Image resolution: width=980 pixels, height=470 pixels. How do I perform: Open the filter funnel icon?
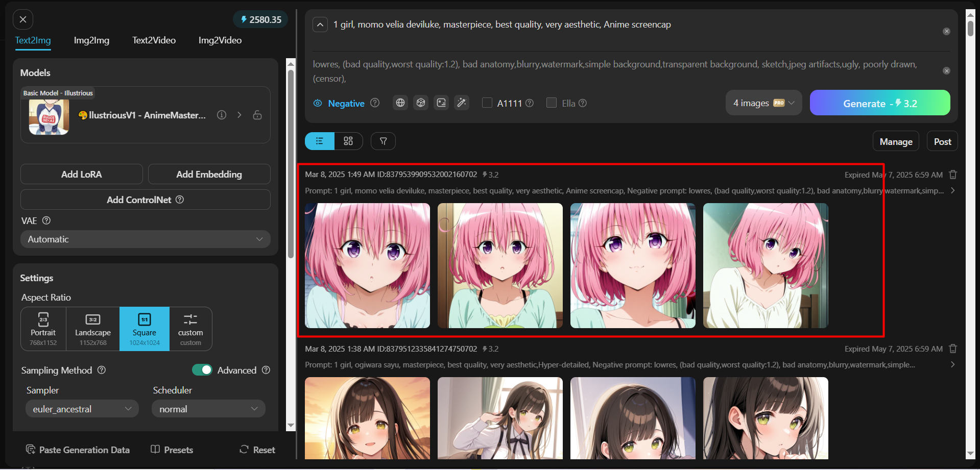click(383, 141)
